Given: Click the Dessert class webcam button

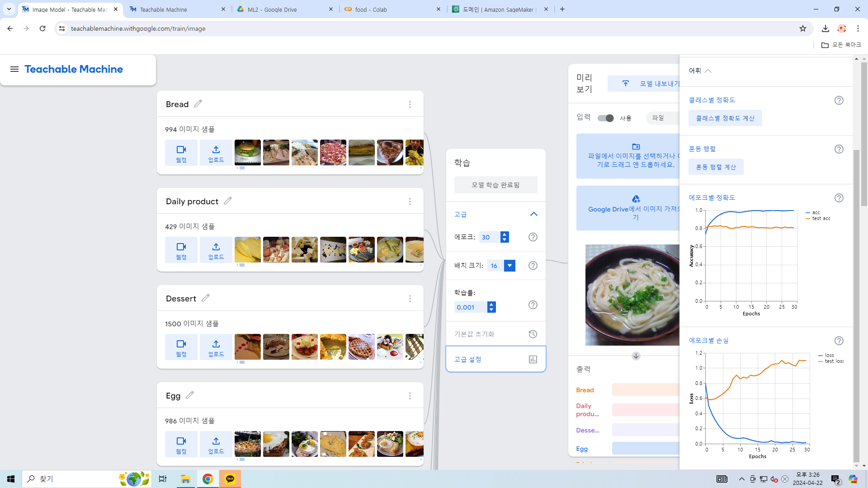Looking at the screenshot, I should point(181,347).
